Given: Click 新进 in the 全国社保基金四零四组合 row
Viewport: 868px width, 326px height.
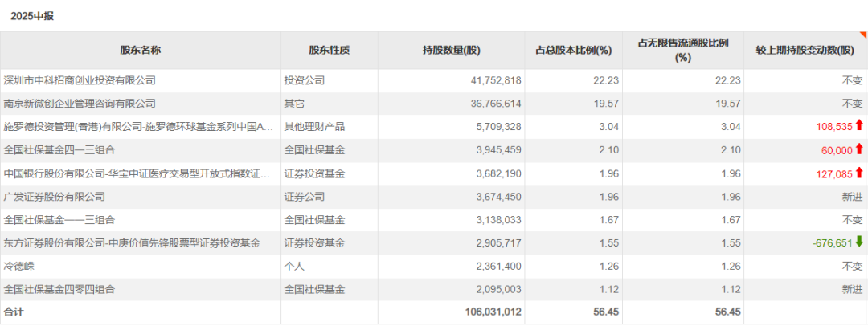Looking at the screenshot, I should coord(852,290).
